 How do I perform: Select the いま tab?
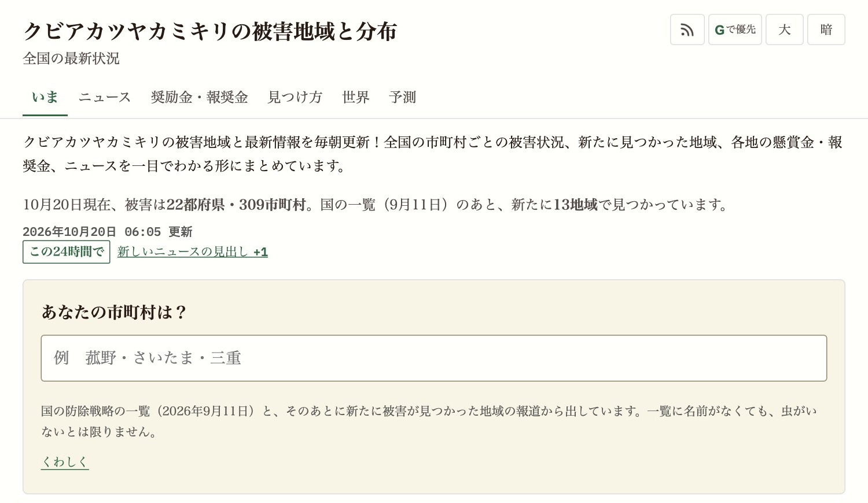(x=45, y=97)
